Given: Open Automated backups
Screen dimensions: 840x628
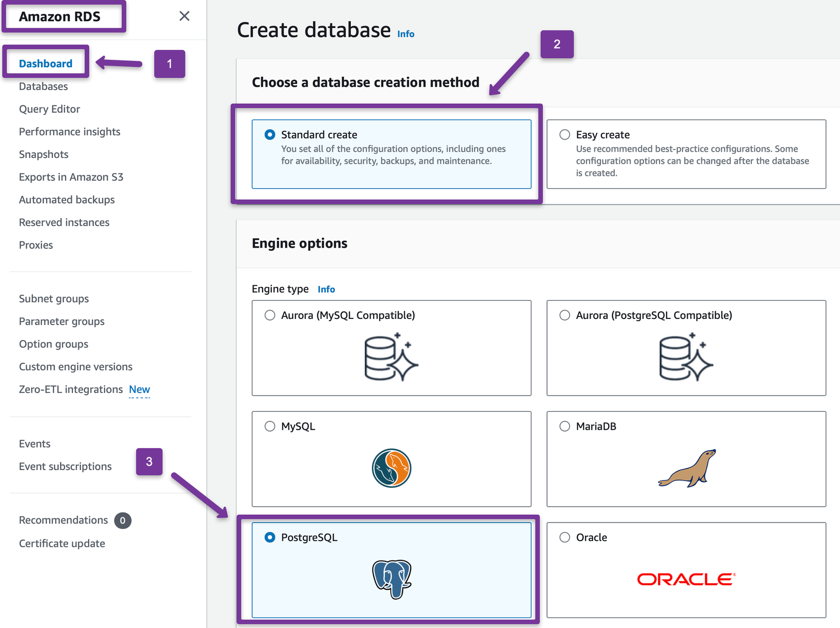Looking at the screenshot, I should tap(67, 199).
